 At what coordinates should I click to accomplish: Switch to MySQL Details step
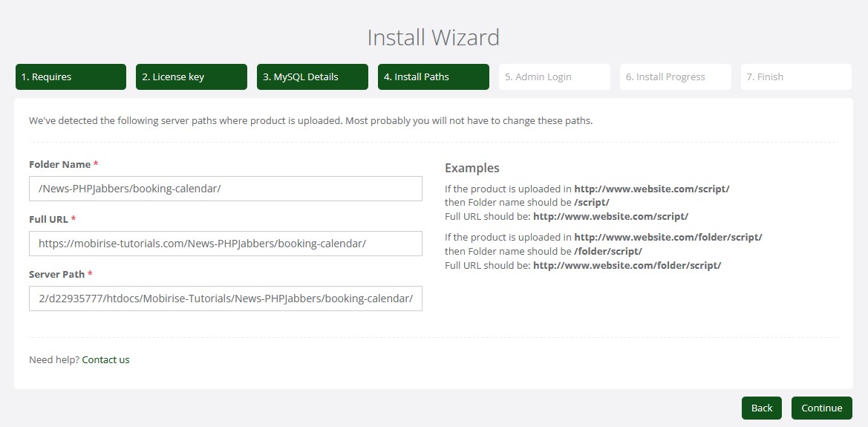[312, 77]
